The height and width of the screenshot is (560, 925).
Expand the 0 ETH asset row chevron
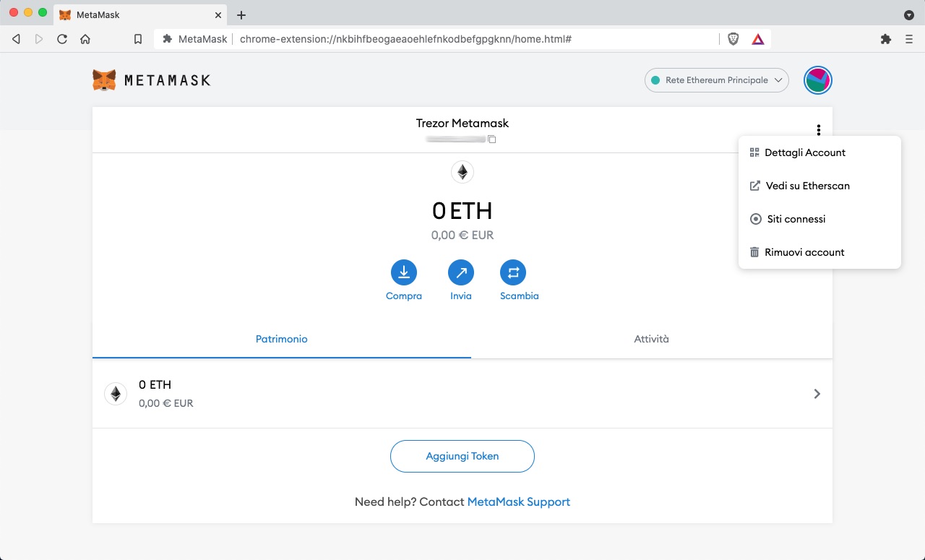[817, 394]
